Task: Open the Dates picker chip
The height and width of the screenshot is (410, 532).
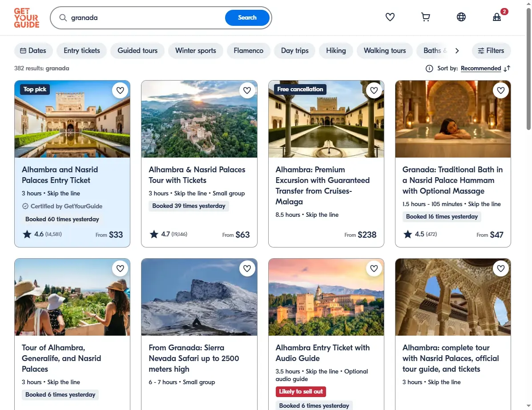Action: click(33, 51)
